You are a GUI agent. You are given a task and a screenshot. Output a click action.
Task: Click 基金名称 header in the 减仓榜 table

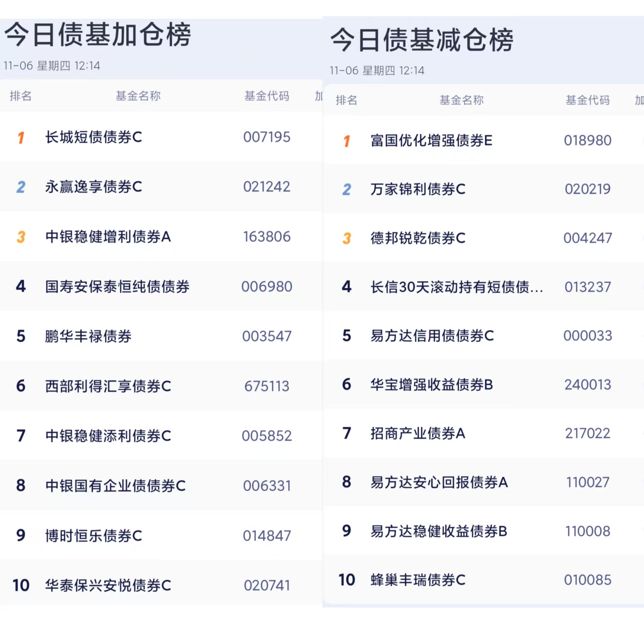click(462, 100)
